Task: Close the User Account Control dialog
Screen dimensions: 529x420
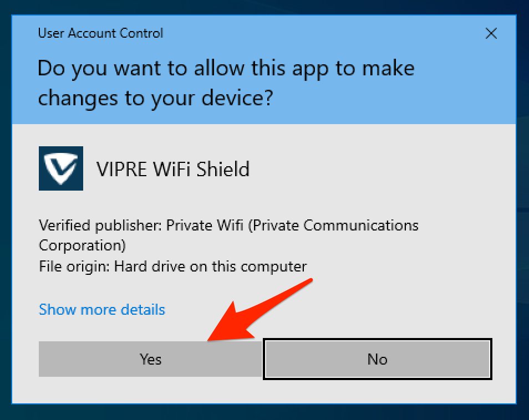Action: [x=491, y=34]
